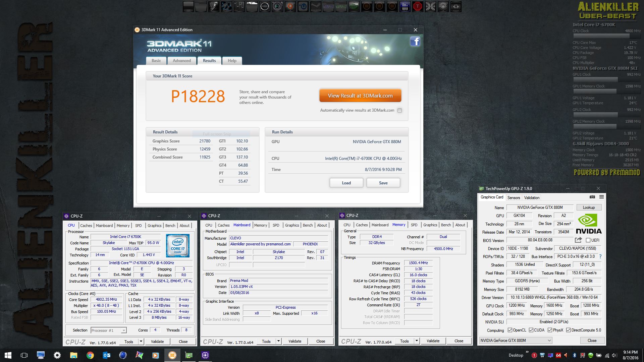Viewport: 644px width, 362px height.
Task: Open the Sensors tab in GPU-Z
Action: click(514, 198)
